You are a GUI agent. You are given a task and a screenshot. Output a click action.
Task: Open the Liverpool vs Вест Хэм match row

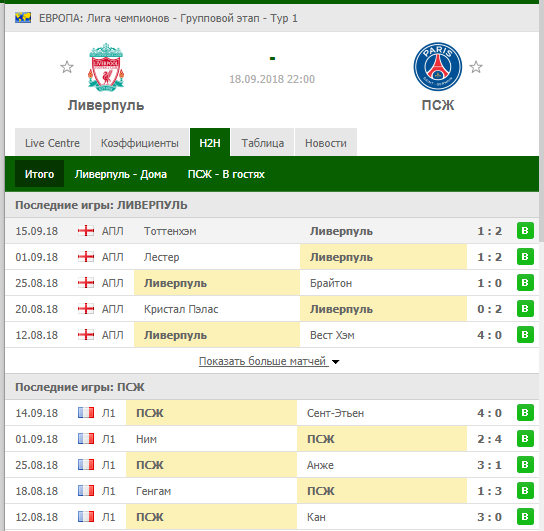[272, 335]
